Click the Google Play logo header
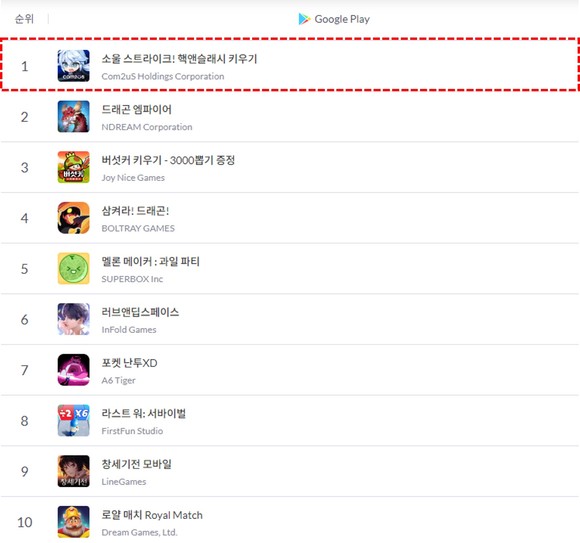 [x=334, y=19]
